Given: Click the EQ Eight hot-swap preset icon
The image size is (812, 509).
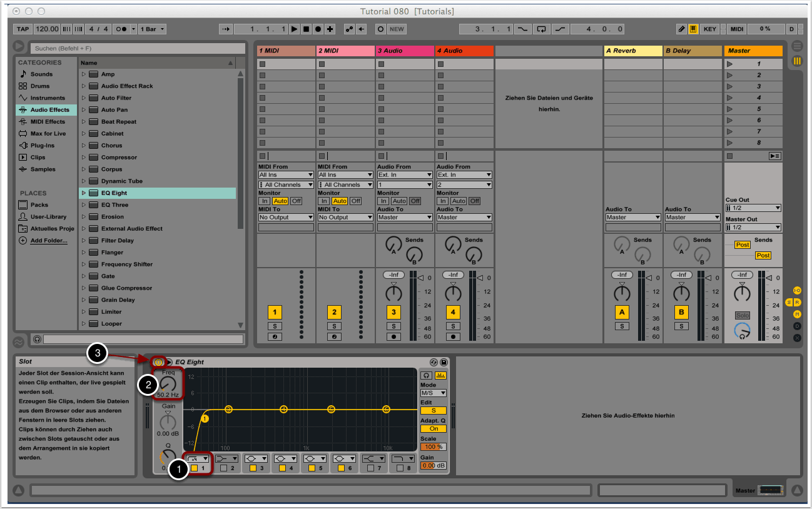Looking at the screenshot, I should point(434,362).
